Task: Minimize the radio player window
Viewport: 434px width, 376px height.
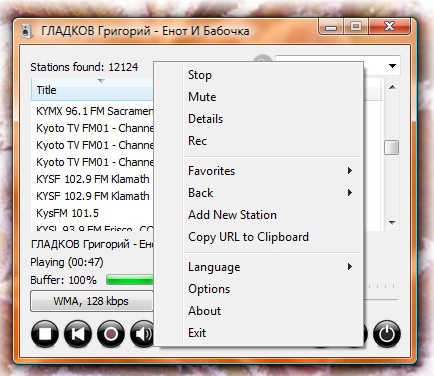Action: click(331, 27)
